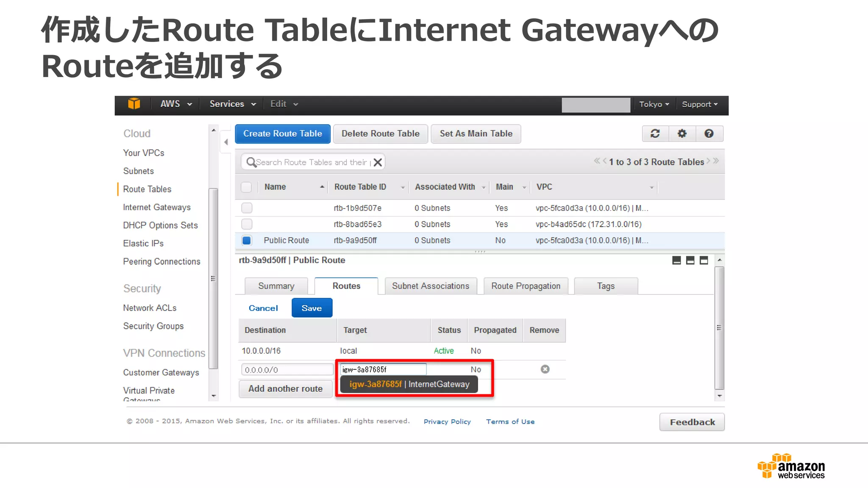Uncheck the Public Route row checkbox
The image size is (868, 488).
tap(247, 241)
